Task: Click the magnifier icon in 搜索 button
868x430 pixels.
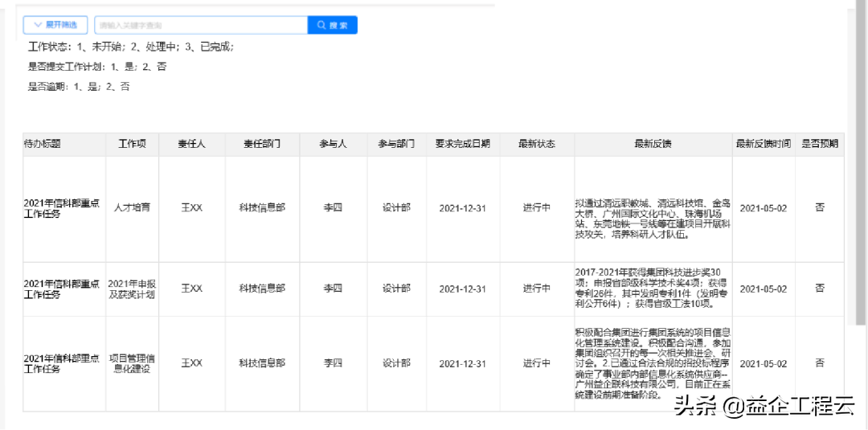Action: [321, 25]
